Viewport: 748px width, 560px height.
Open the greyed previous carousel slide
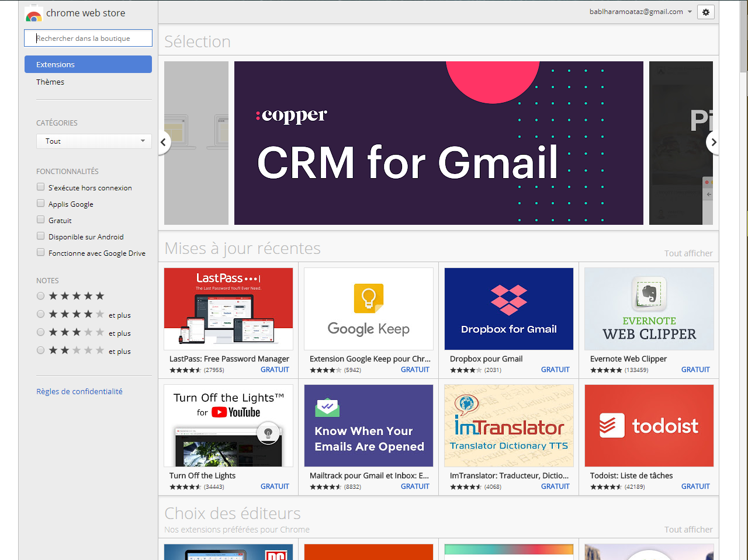(x=196, y=143)
